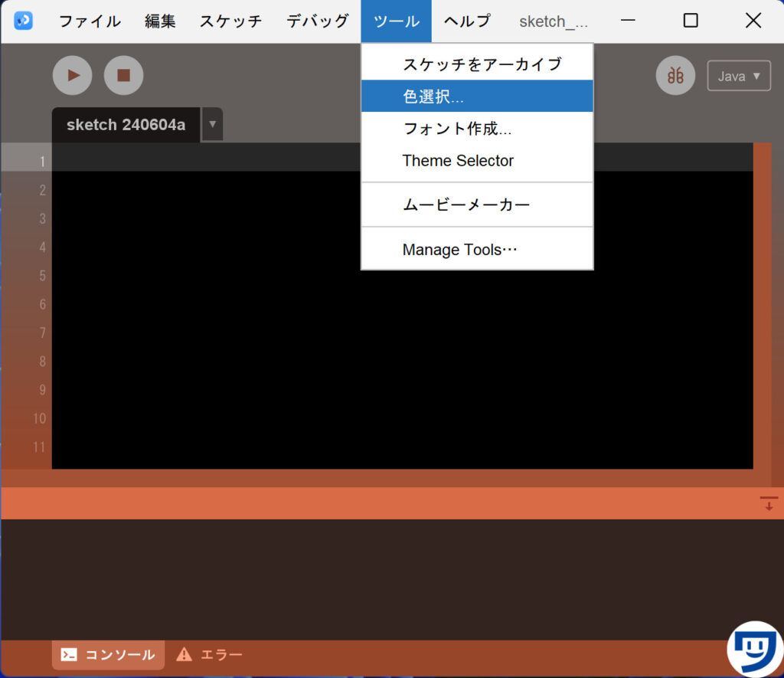784x678 pixels.
Task: Open the デバッグ menu
Action: tap(318, 21)
